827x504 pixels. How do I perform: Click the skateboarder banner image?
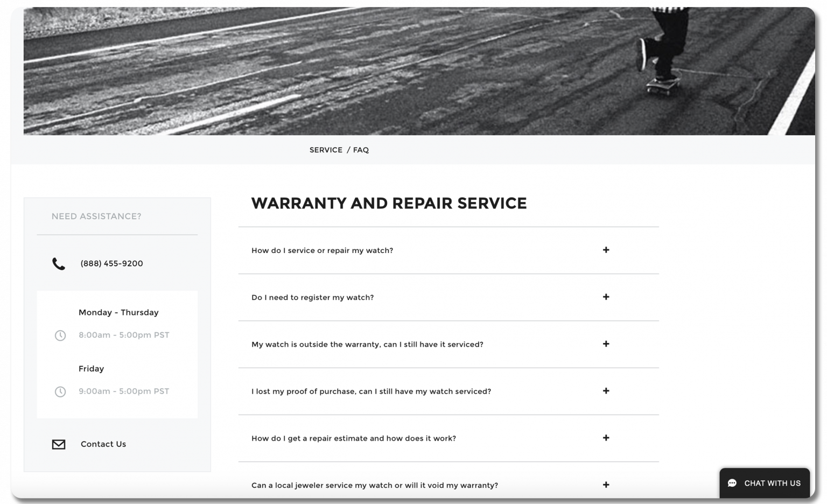pos(413,69)
